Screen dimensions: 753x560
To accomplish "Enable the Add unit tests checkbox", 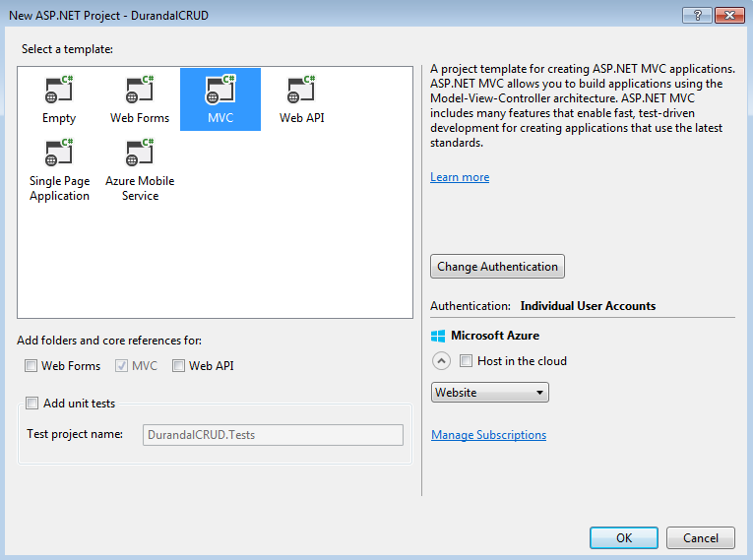I will (32, 403).
